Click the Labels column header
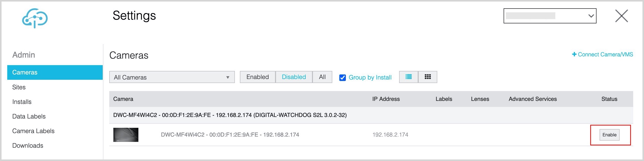 444,99
